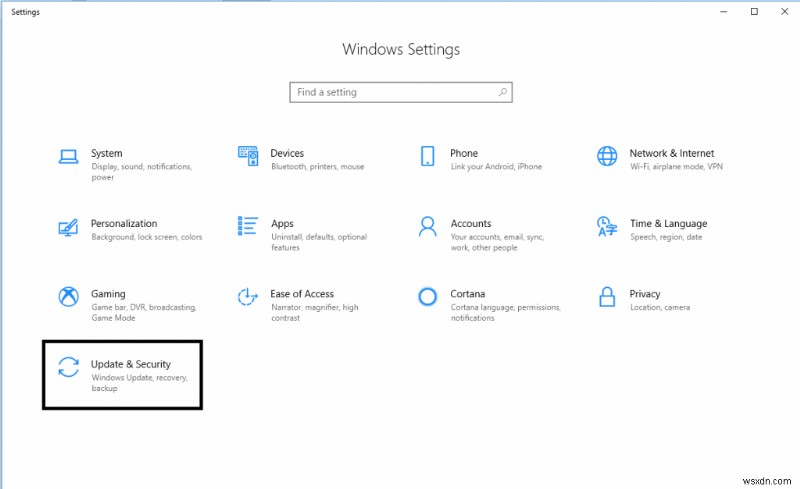Click the search magnifier icon
Screen dimensions: 800x489
(x=503, y=92)
